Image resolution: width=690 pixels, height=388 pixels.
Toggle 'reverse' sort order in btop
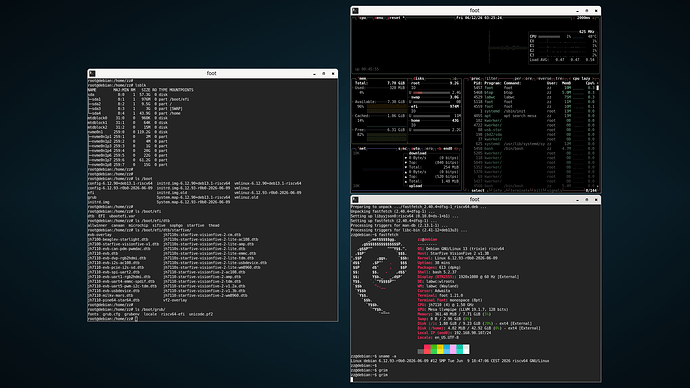[x=545, y=79]
